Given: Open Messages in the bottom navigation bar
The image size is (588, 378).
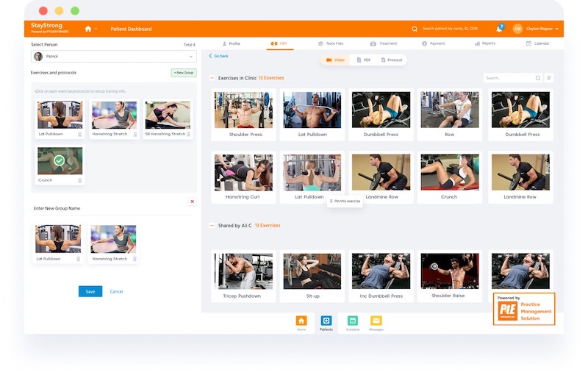Looking at the screenshot, I should (376, 323).
